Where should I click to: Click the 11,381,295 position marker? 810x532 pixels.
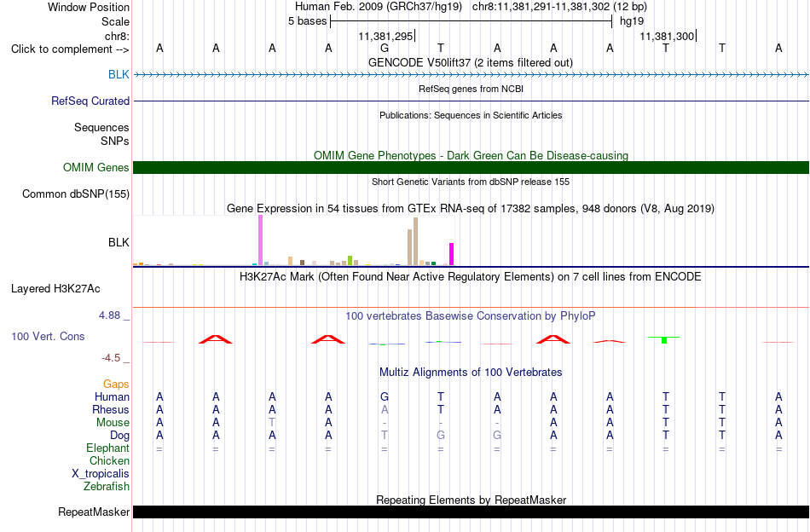[x=386, y=36]
